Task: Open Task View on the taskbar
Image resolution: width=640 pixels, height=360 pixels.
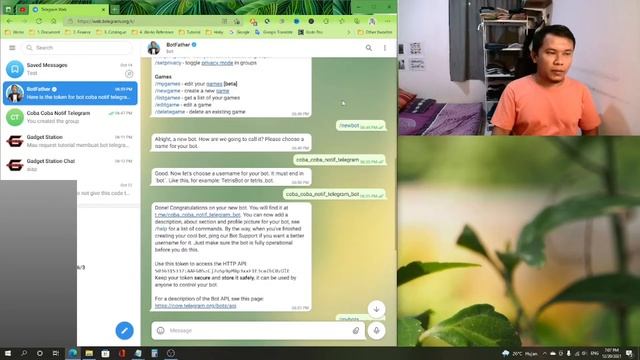Action: (56, 353)
